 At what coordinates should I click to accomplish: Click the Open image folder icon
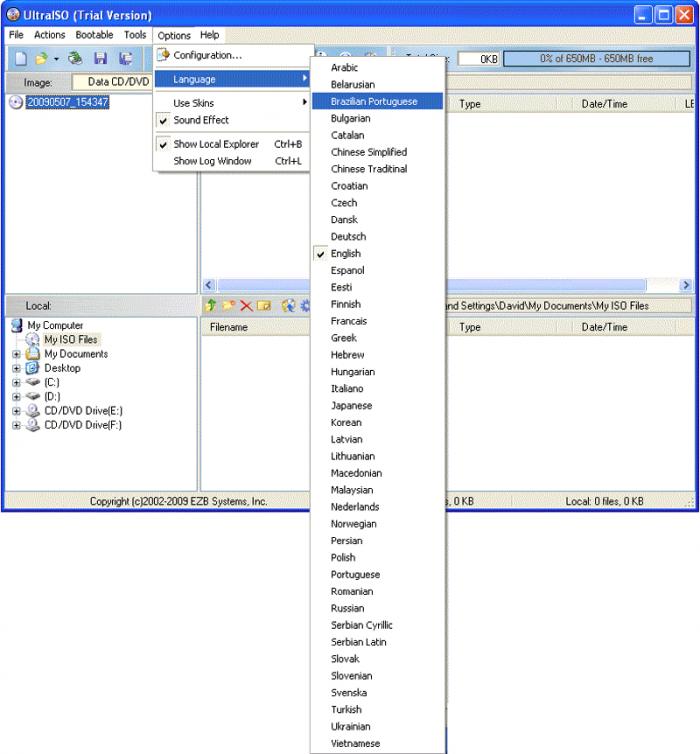click(42, 58)
